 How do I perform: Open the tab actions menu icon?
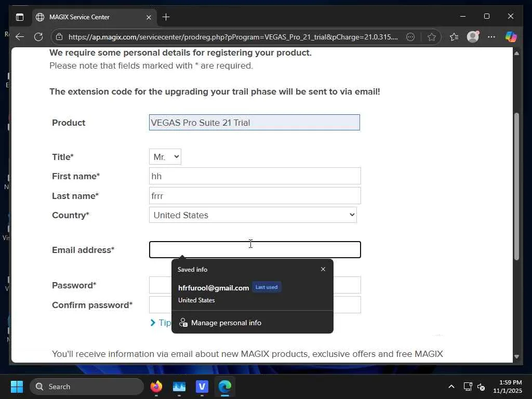point(20,17)
